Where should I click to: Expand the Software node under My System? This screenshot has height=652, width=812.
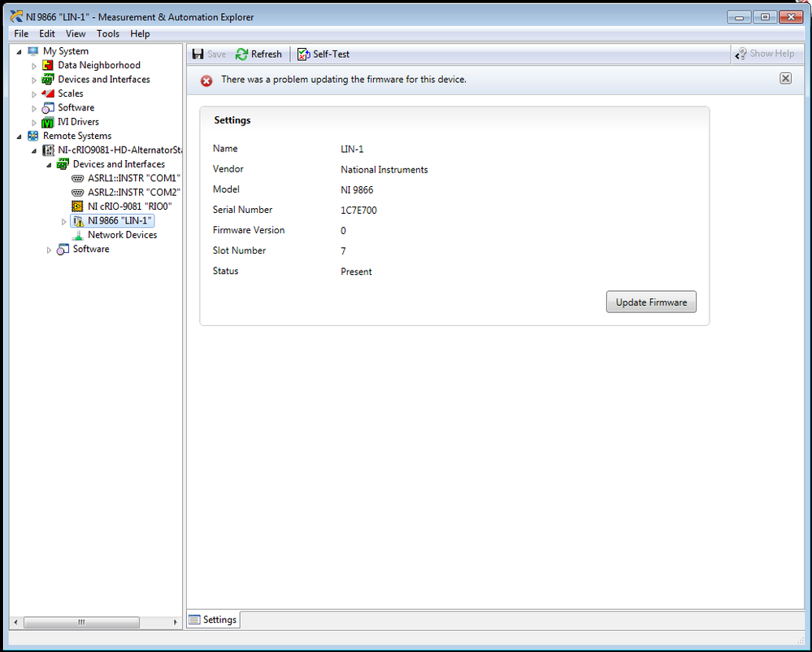coord(34,108)
